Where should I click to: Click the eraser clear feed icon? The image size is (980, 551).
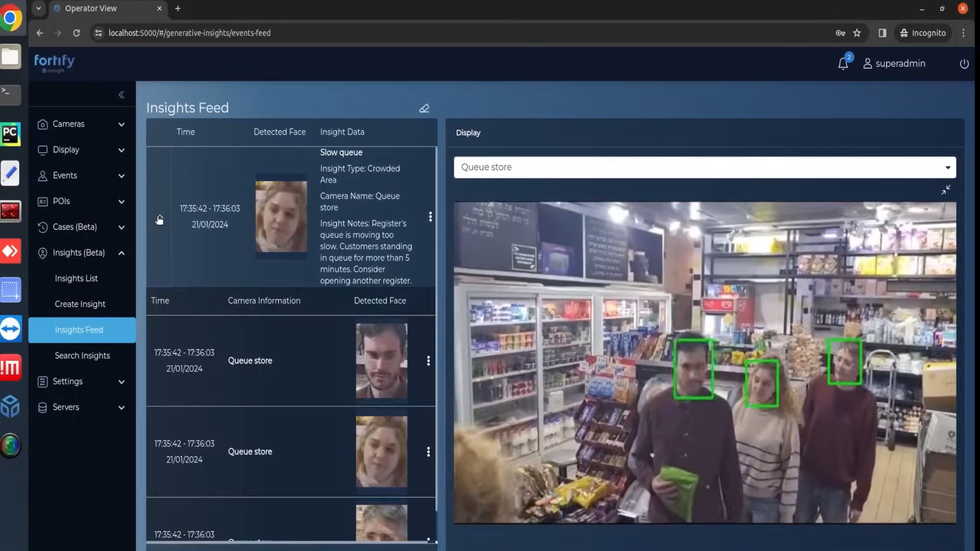tap(424, 108)
